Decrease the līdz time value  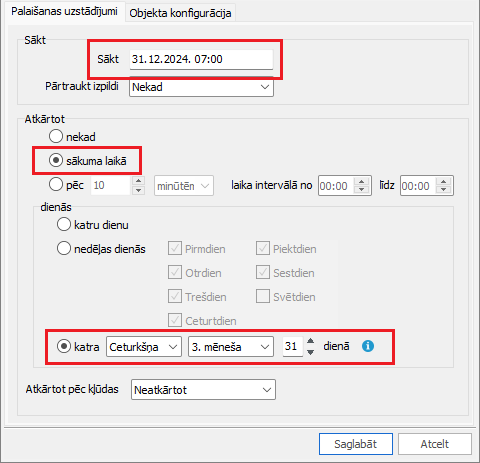(444, 190)
